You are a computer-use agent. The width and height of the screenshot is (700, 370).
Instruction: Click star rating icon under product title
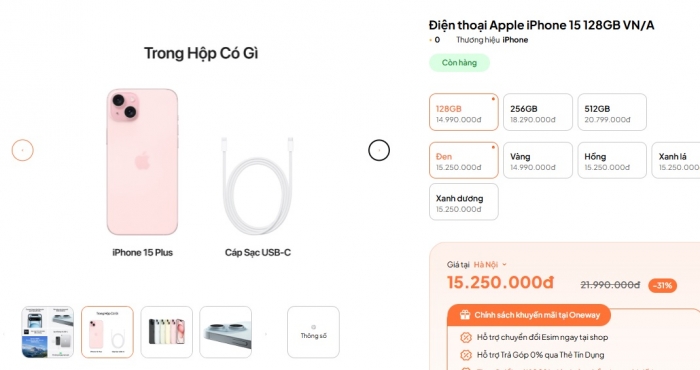tap(430, 40)
